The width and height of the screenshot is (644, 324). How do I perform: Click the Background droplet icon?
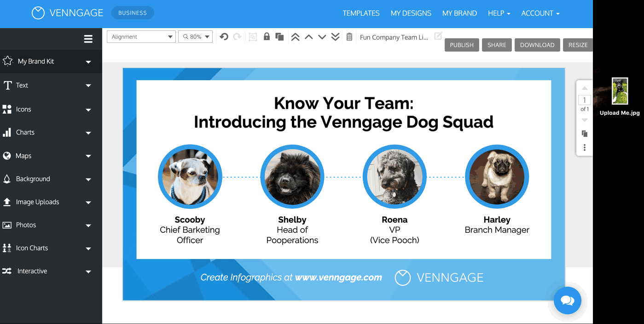pyautogui.click(x=7, y=179)
